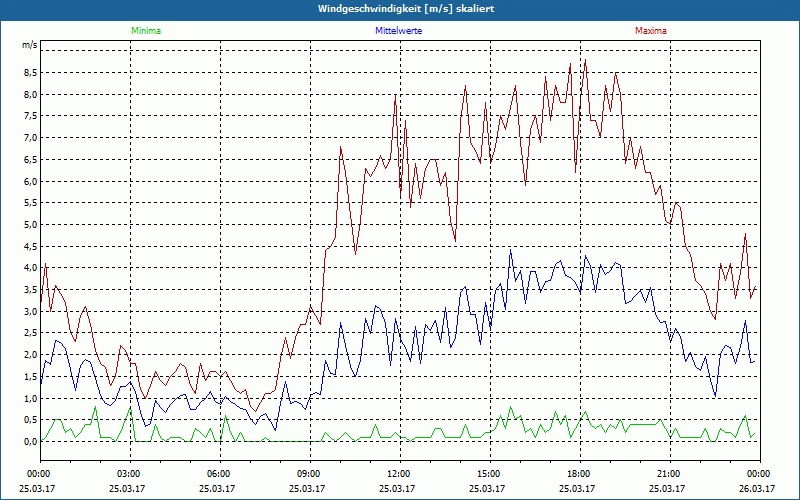Viewport: 800px width, 500px height.
Task: Select the 2,5 y-axis value
Action: tap(29, 333)
